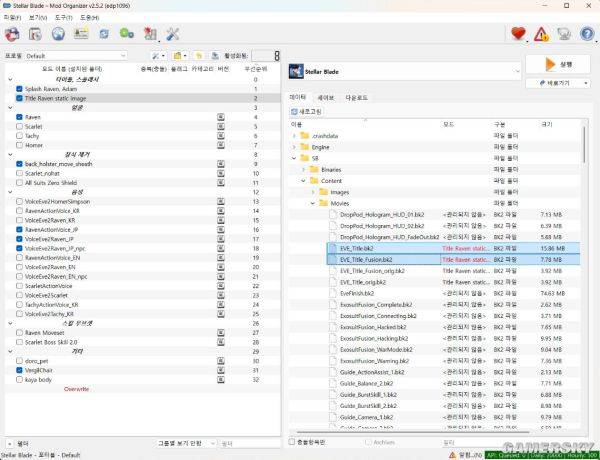The image size is (600, 460).
Task: Click the install mod from archive icon
Action: pos(35,34)
